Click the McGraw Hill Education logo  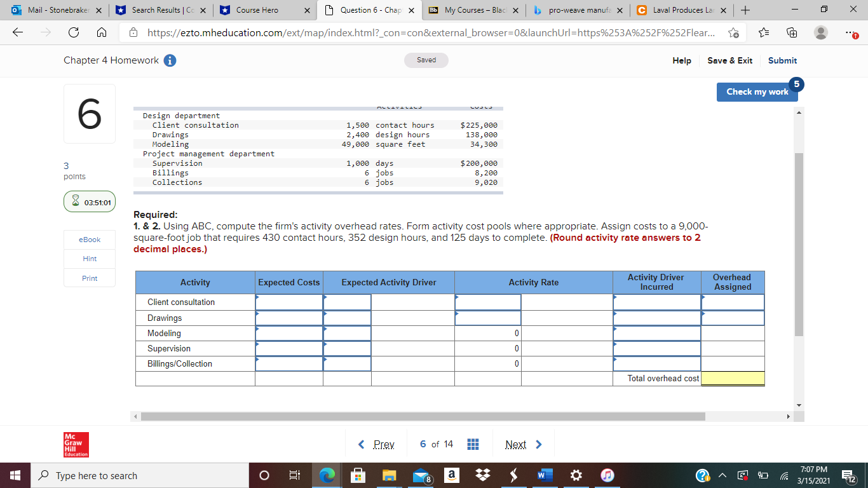76,445
